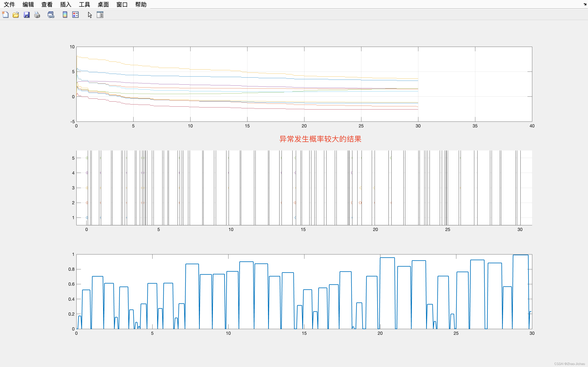
Task: Toggle the Edit Plot arrow tool
Action: 90,15
